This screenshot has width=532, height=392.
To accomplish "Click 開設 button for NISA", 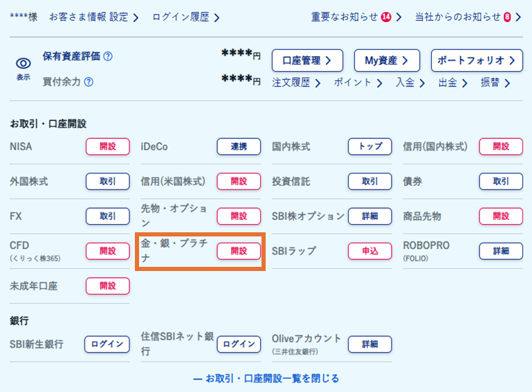I will pyautogui.click(x=107, y=147).
